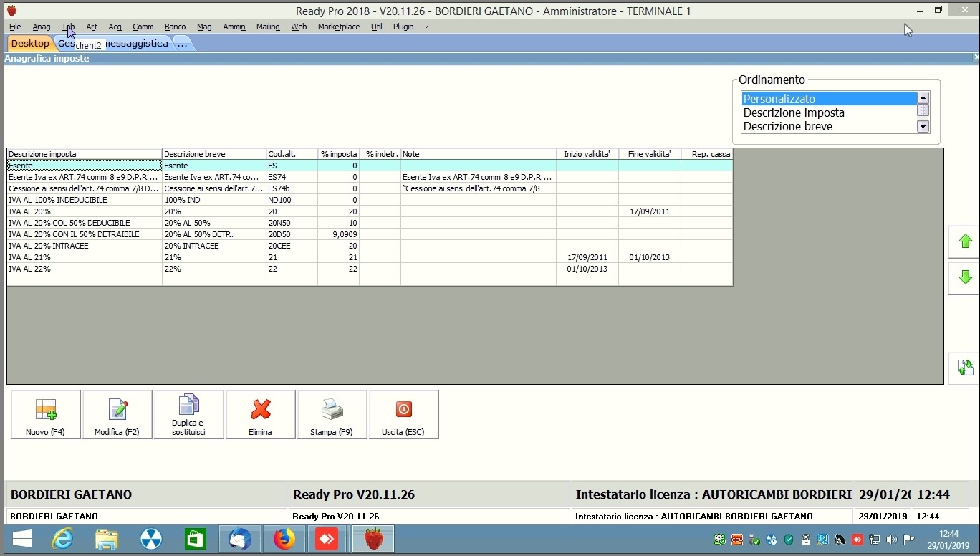This screenshot has height=556, width=980.
Task: Click the satellite dish tray icon
Action: click(840, 540)
